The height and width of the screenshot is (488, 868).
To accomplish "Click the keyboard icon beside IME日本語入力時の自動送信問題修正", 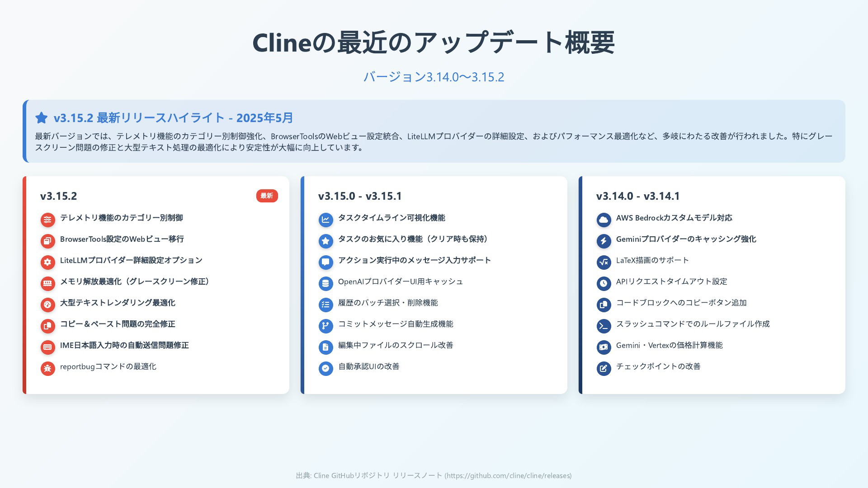I will click(47, 347).
